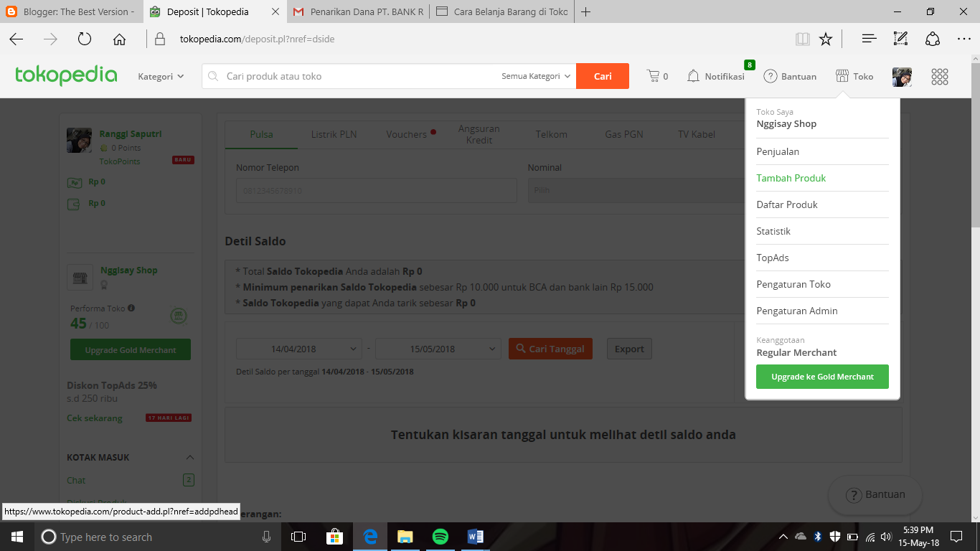Collapse the KOTAK MASUK section
Screen dimensions: 980x551
(x=190, y=458)
